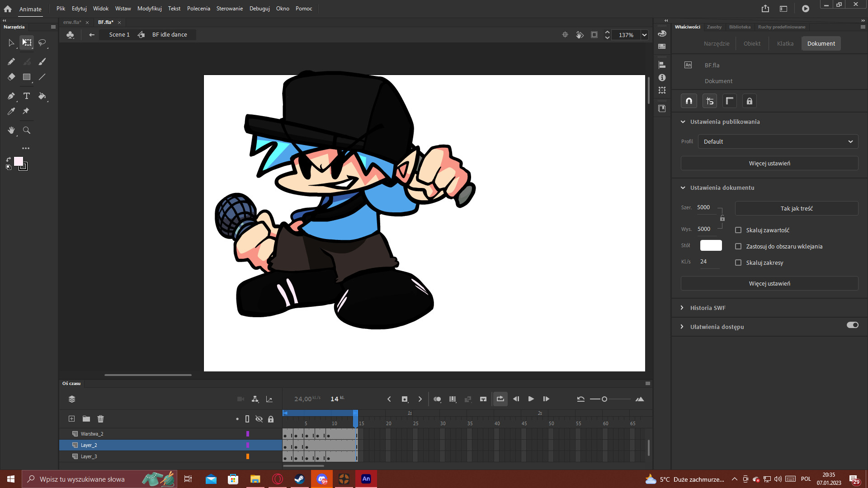Image resolution: width=868 pixels, height=488 pixels.
Task: Create a new layer folder
Action: [86, 419]
